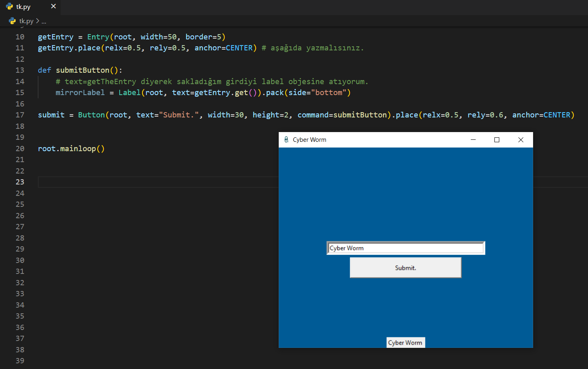
Task: Click the Cyber Worm label at window bottom
Action: click(405, 343)
